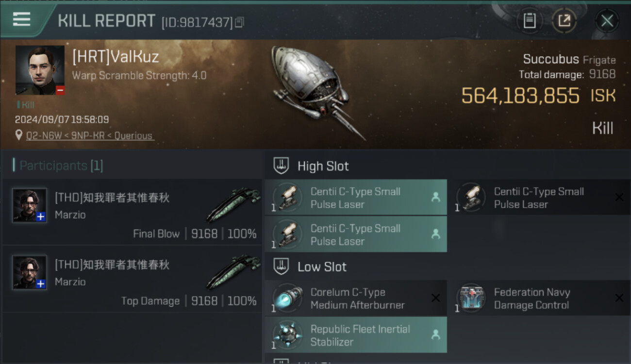The height and width of the screenshot is (364, 631).
Task: Open the Q2-N6W location link
Action: coord(90,136)
